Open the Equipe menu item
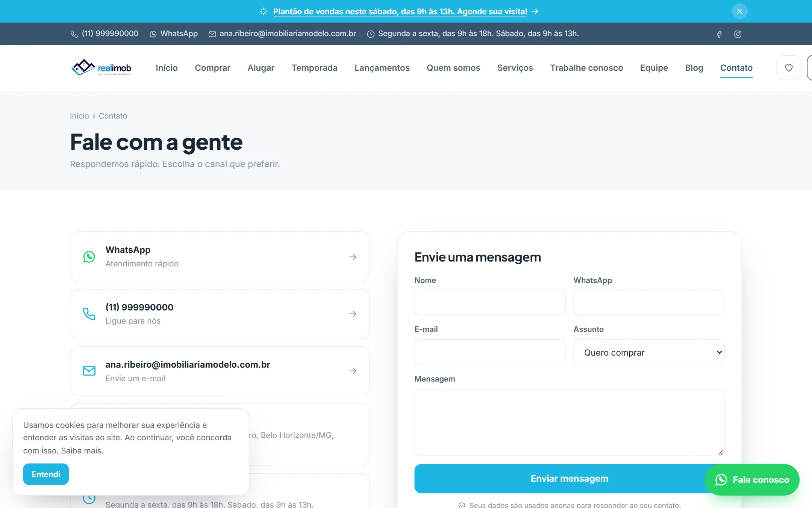Image resolution: width=812 pixels, height=508 pixels. pyautogui.click(x=654, y=68)
